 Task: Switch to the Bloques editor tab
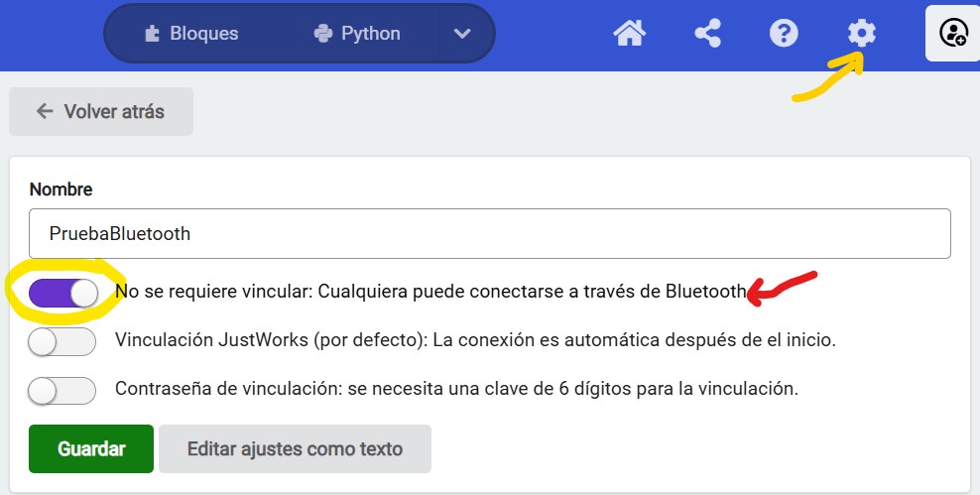point(191,34)
